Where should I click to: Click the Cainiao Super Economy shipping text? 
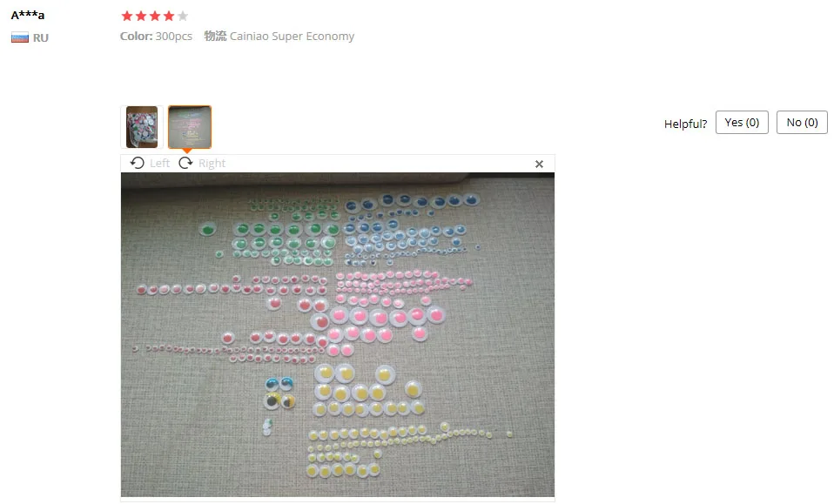click(x=292, y=37)
